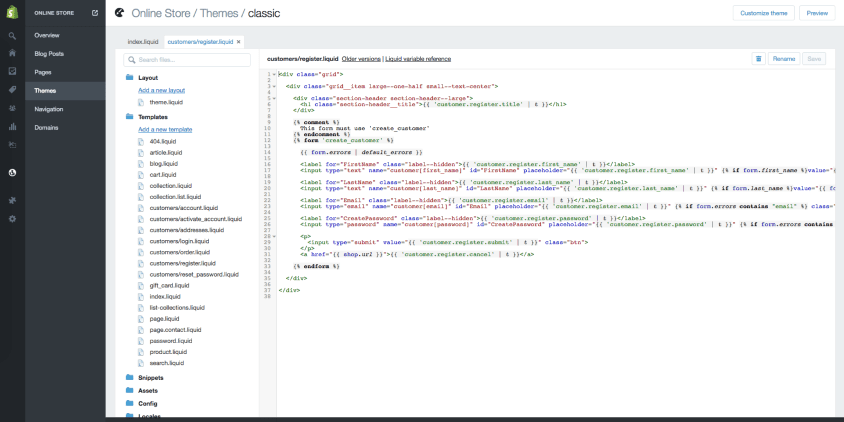844x422 pixels.
Task: Go to Home via house icon
Action: [x=12, y=53]
